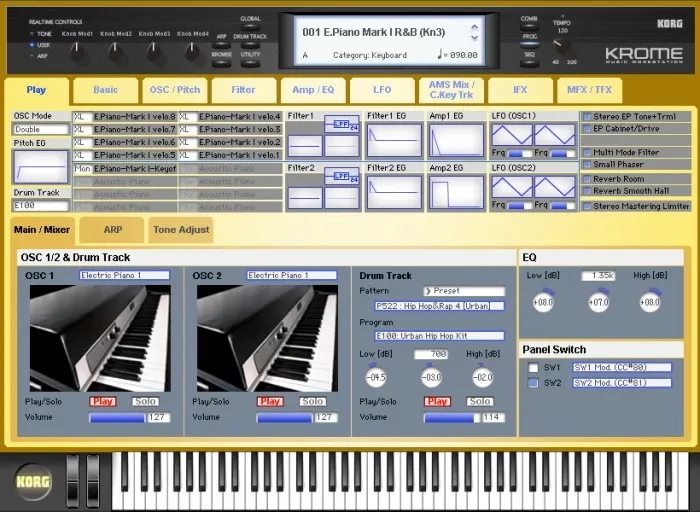Adjust the OSC 1 Volume slider

tap(117, 418)
